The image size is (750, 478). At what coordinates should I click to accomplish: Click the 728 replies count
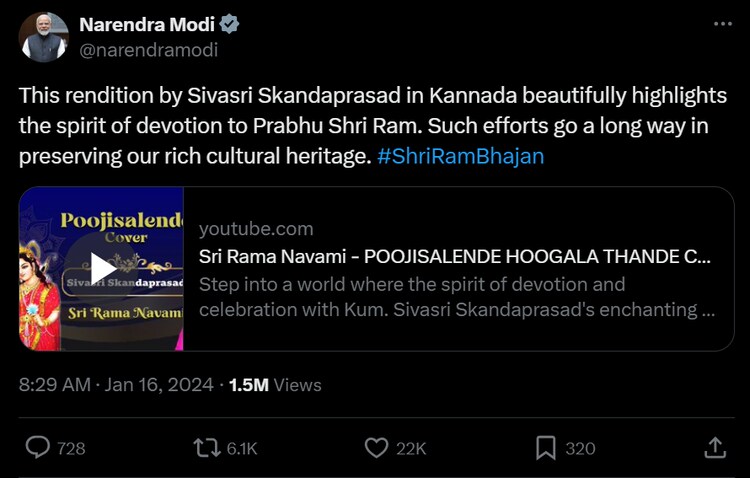[71, 449]
